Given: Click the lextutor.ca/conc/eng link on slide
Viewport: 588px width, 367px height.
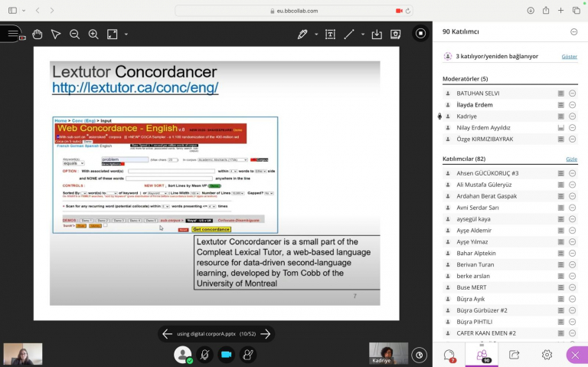Looking at the screenshot, I should [x=135, y=88].
